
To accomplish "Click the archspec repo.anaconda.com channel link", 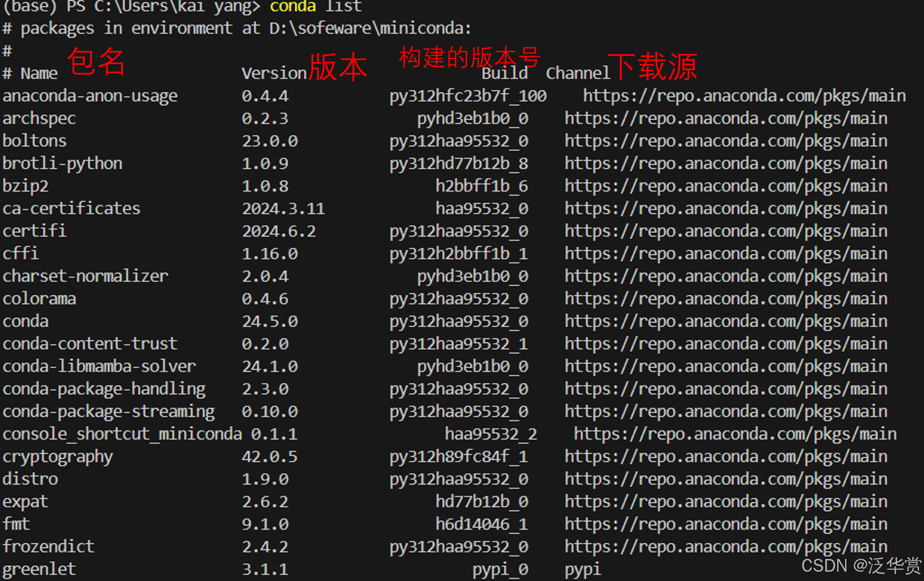I will (726, 119).
